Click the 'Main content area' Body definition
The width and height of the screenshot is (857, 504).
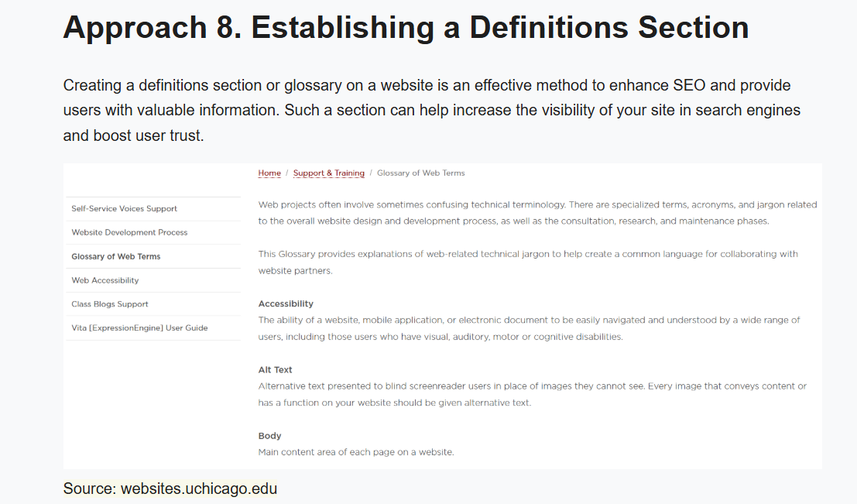point(356,452)
